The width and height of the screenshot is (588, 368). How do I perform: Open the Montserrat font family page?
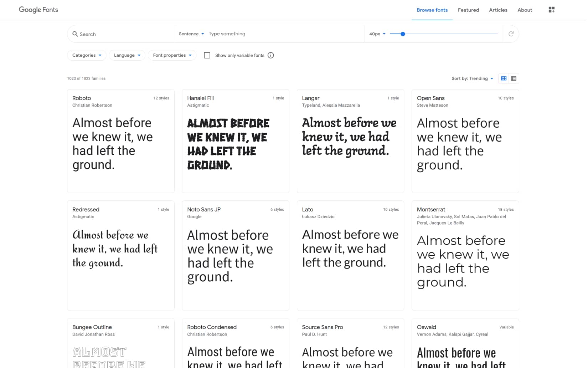[x=431, y=209]
